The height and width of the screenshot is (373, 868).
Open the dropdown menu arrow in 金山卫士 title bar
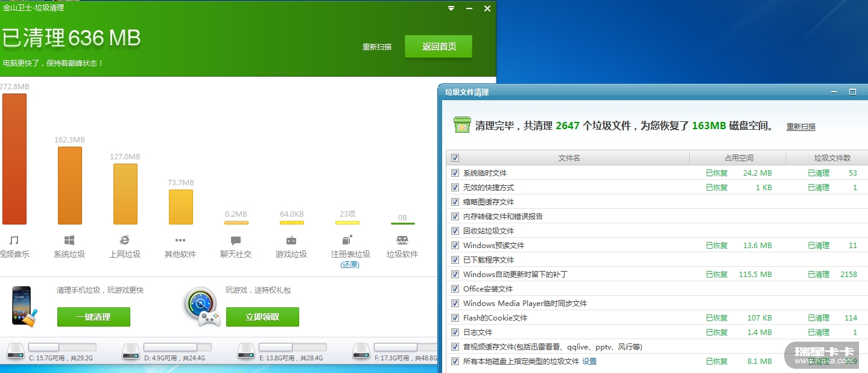(x=451, y=8)
